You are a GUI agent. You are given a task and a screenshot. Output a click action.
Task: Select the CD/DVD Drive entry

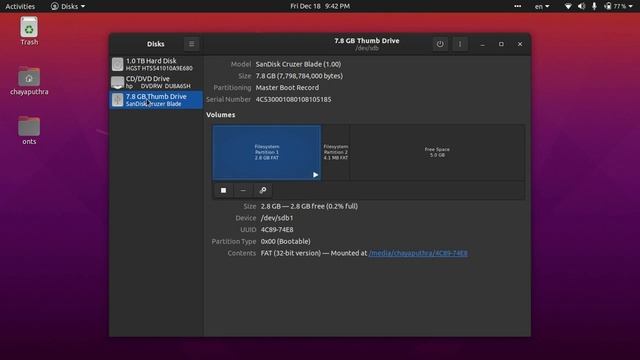[x=156, y=82]
